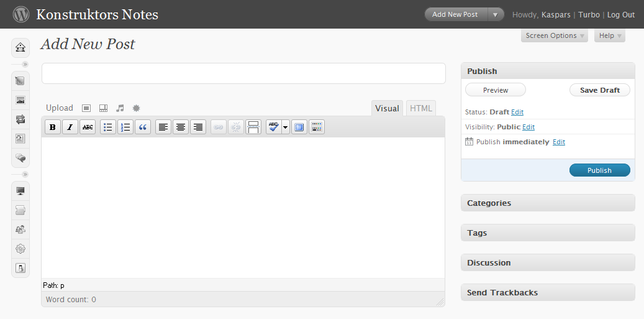This screenshot has width=644, height=319.
Task: Insert the More tag break
Action: (x=253, y=127)
